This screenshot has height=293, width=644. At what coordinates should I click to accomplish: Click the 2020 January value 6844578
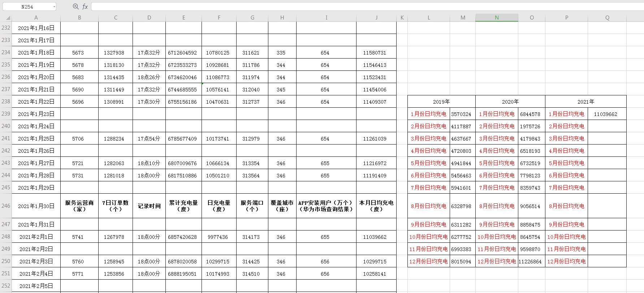click(530, 114)
